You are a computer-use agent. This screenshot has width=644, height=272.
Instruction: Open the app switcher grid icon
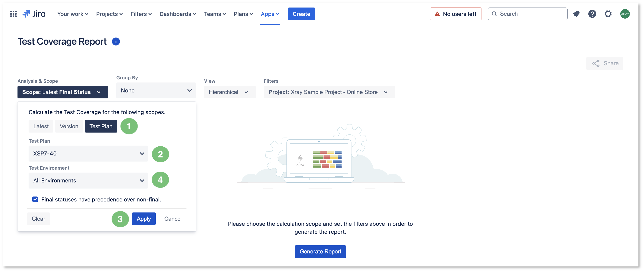coord(13,14)
